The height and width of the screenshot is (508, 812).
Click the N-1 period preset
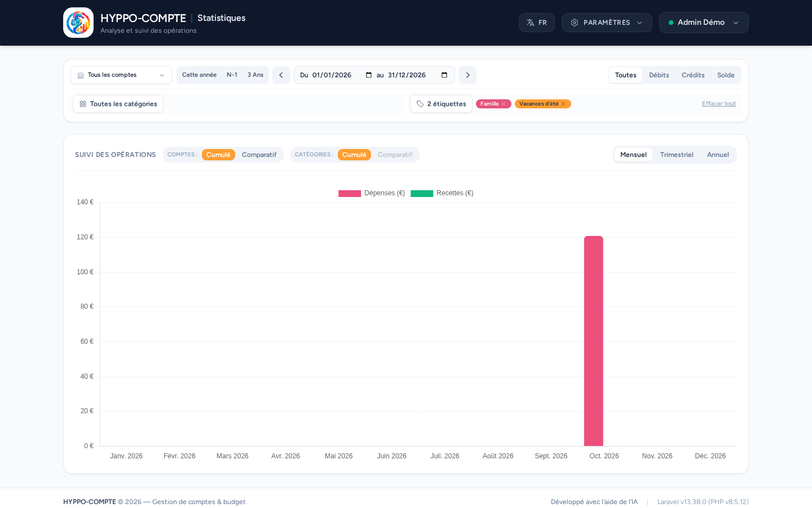232,75
